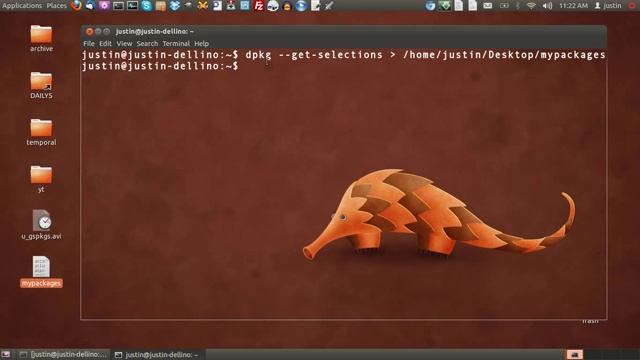Viewport: 640px width, 360px height.
Task: Launch the system monitor panel icon
Action: (132, 6)
